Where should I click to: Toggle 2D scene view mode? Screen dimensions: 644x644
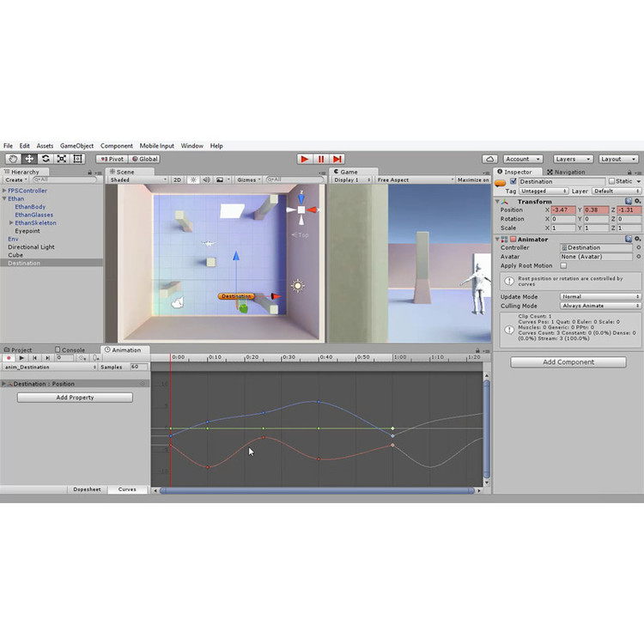pyautogui.click(x=177, y=180)
